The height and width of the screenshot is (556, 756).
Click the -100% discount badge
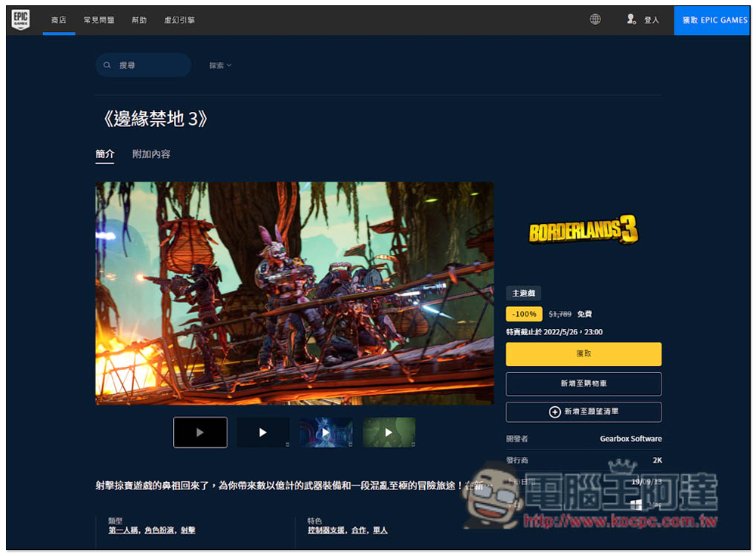(x=524, y=314)
